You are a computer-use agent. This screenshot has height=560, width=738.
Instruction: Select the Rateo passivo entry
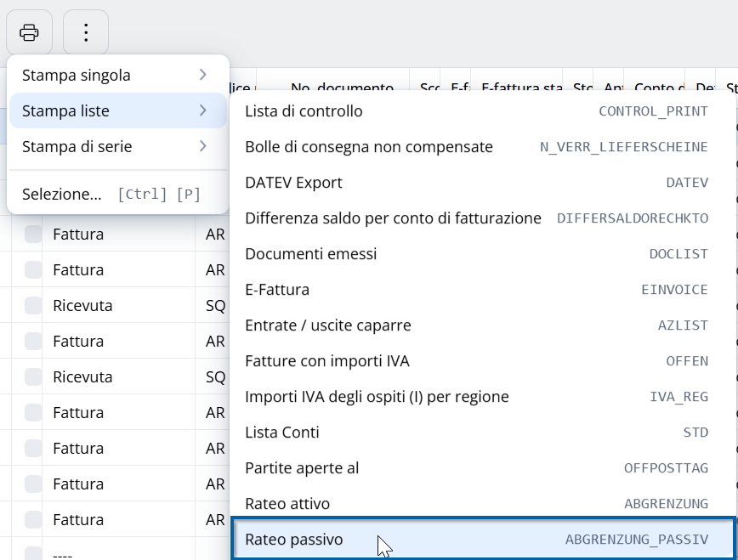point(483,540)
